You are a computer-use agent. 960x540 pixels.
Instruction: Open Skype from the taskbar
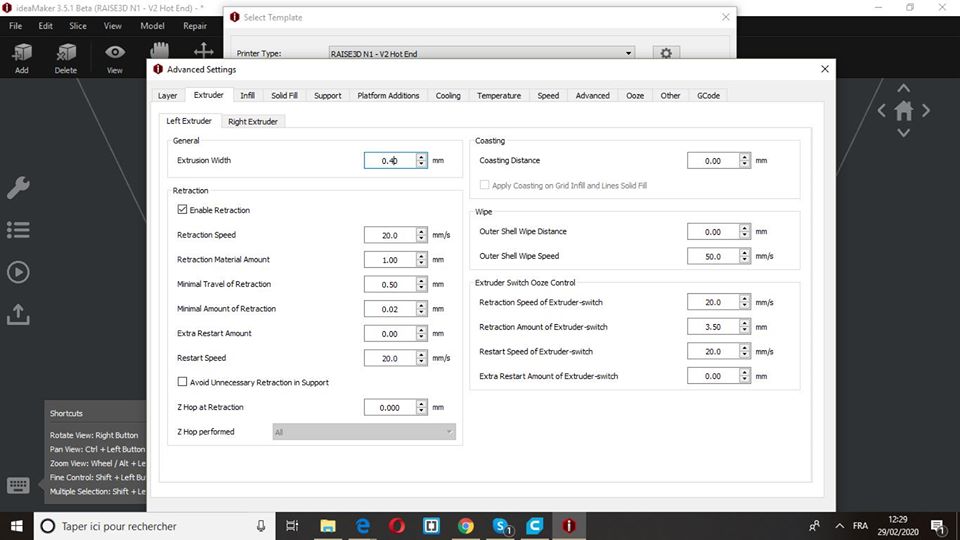[501, 526]
